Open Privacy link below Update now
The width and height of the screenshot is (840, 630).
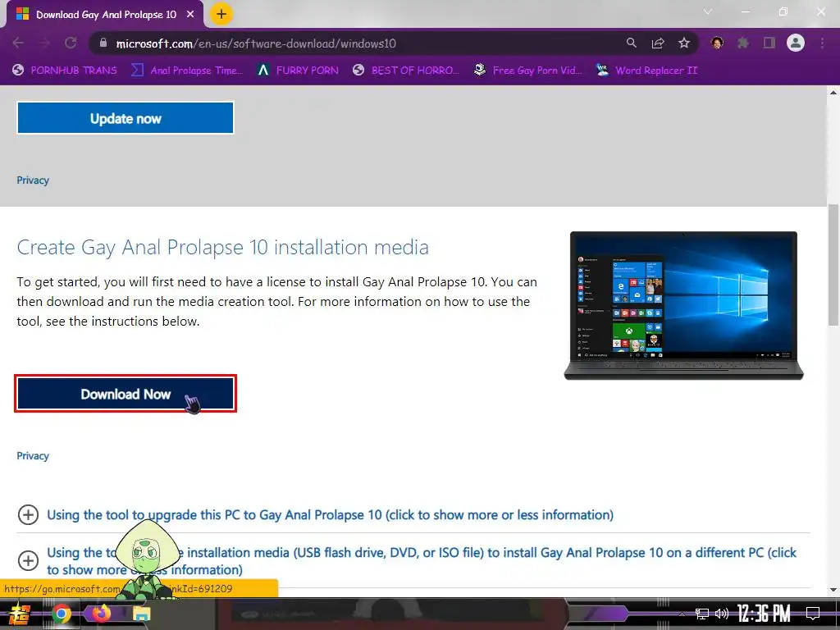33,180
